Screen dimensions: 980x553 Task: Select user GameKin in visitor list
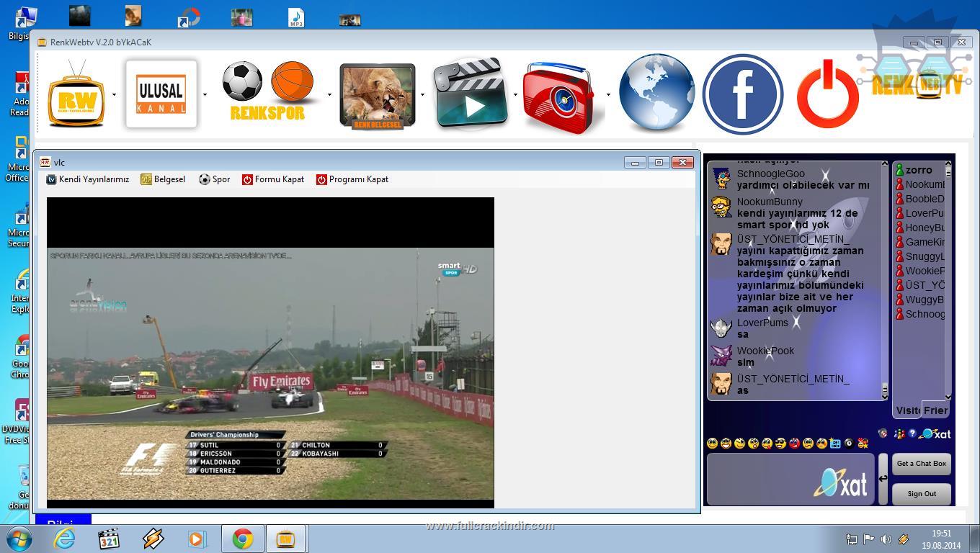[919, 242]
